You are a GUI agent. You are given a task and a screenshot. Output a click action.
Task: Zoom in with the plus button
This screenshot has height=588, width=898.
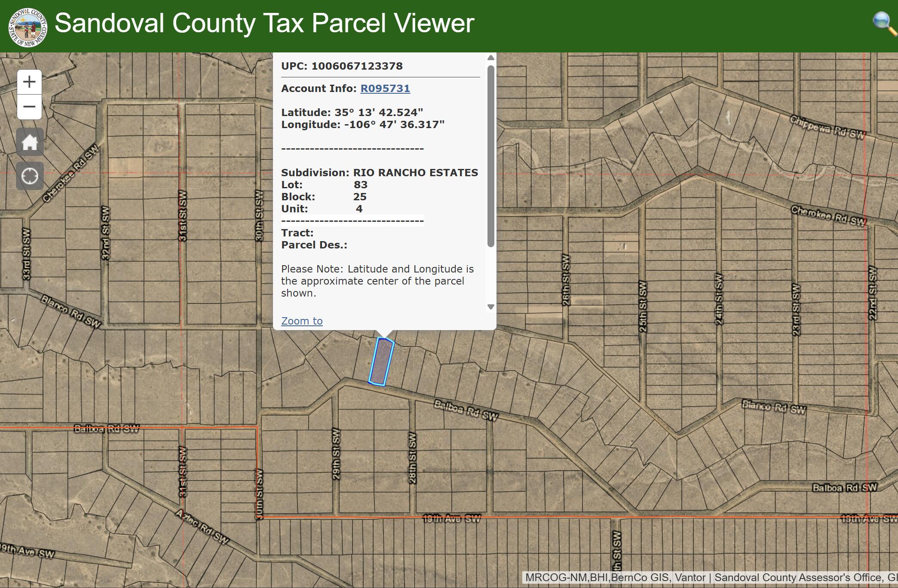click(29, 82)
